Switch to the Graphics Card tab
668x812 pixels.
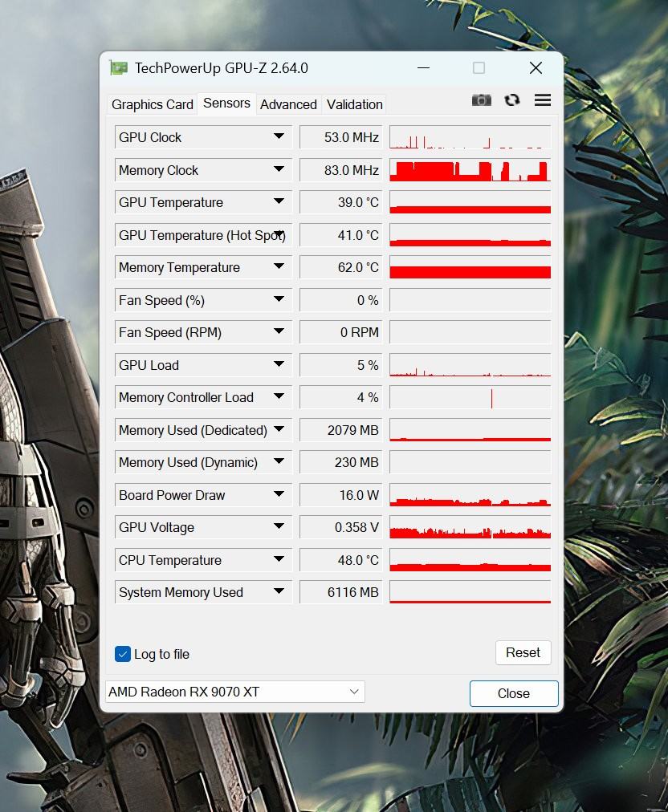click(153, 104)
